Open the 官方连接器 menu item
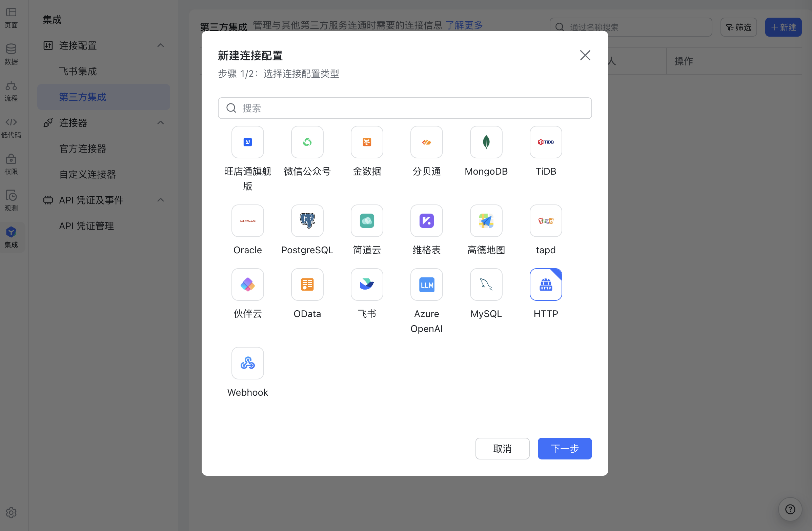This screenshot has width=812, height=531. [103, 149]
